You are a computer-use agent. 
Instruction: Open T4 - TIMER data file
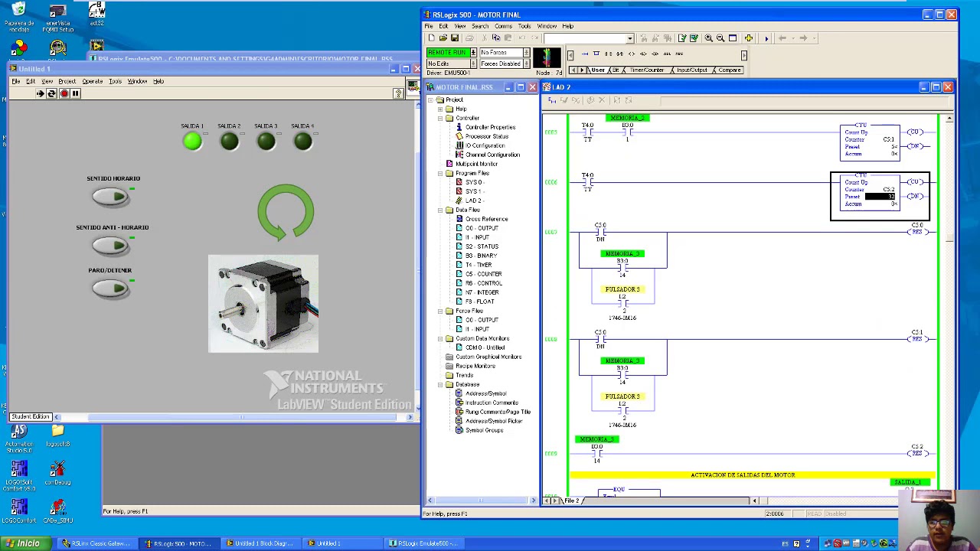click(x=479, y=265)
